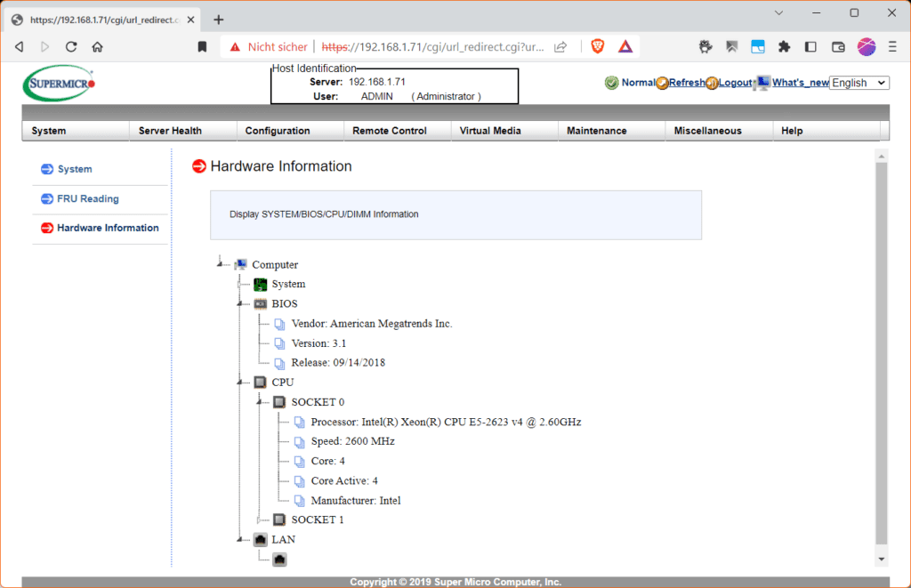Click the "Nicht sicher" security warning
The width and height of the screenshot is (911, 588).
point(269,47)
